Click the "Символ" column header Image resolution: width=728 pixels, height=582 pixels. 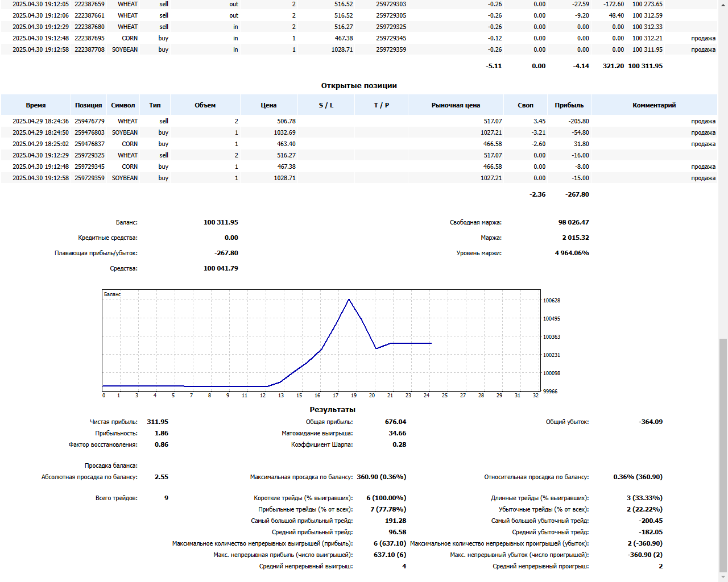point(123,105)
